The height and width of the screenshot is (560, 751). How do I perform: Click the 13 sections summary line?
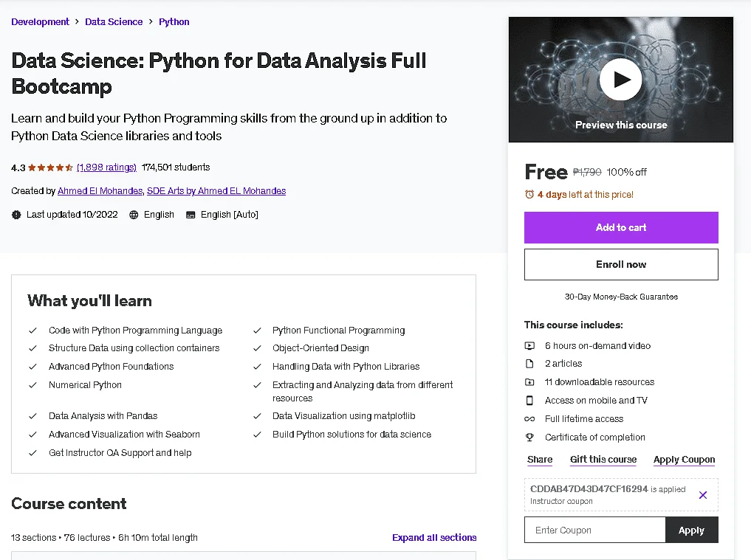pos(104,538)
